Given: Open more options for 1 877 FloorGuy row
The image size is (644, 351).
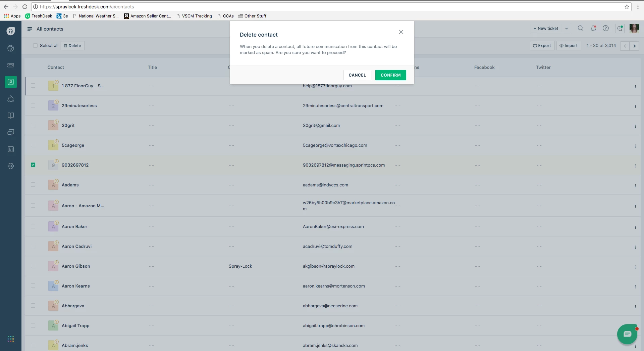Looking at the screenshot, I should 635,87.
